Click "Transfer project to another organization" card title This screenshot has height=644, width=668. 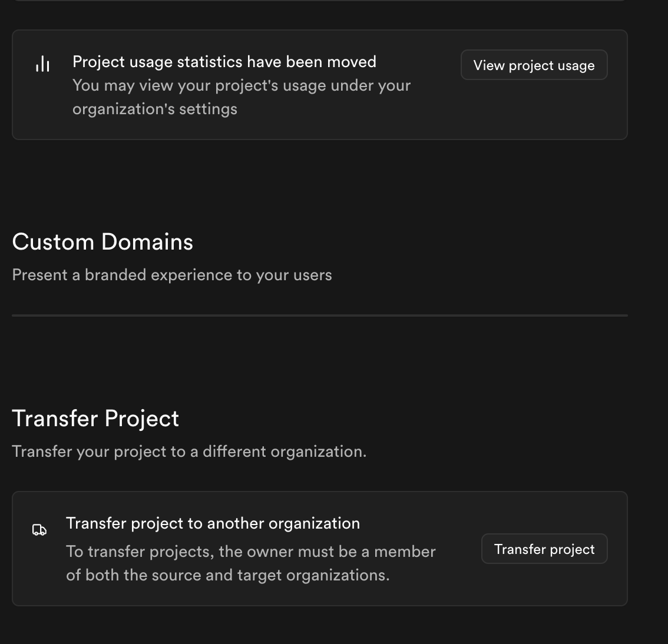(x=213, y=523)
